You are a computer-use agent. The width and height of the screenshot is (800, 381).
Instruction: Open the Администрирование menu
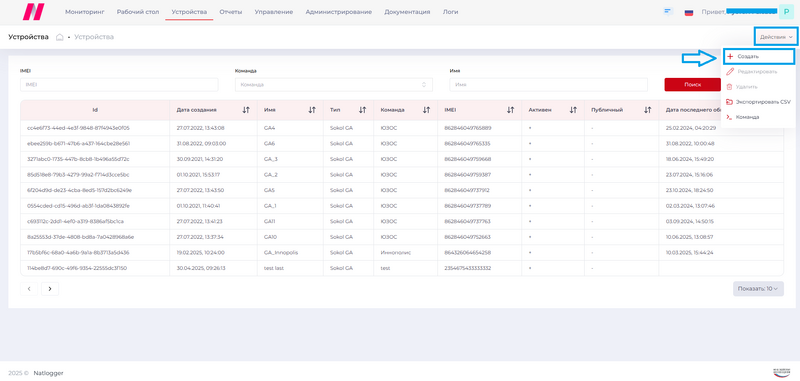pos(339,12)
